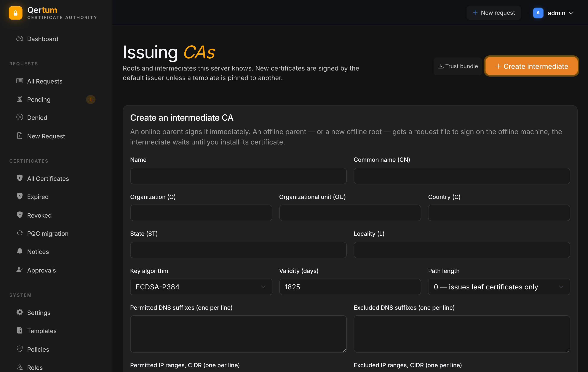Viewport: 588px width, 372px height.
Task: Focus the Country (C) field
Action: point(499,213)
